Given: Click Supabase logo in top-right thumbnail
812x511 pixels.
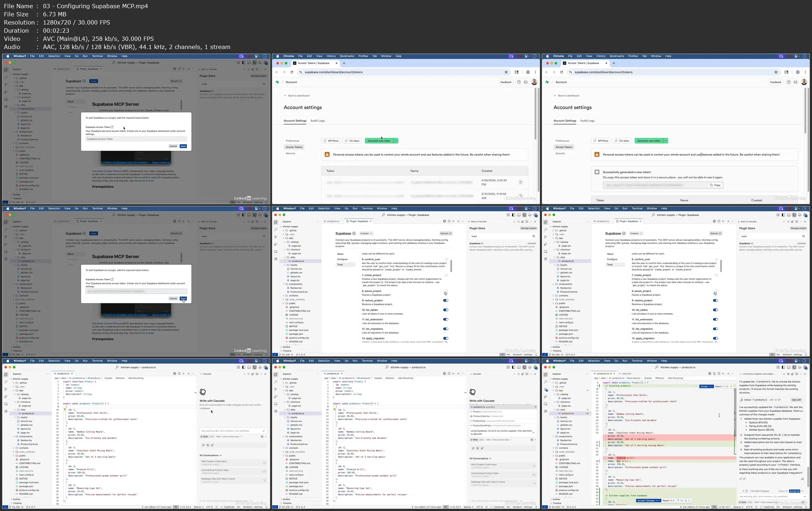Looking at the screenshot, I should tap(547, 82).
